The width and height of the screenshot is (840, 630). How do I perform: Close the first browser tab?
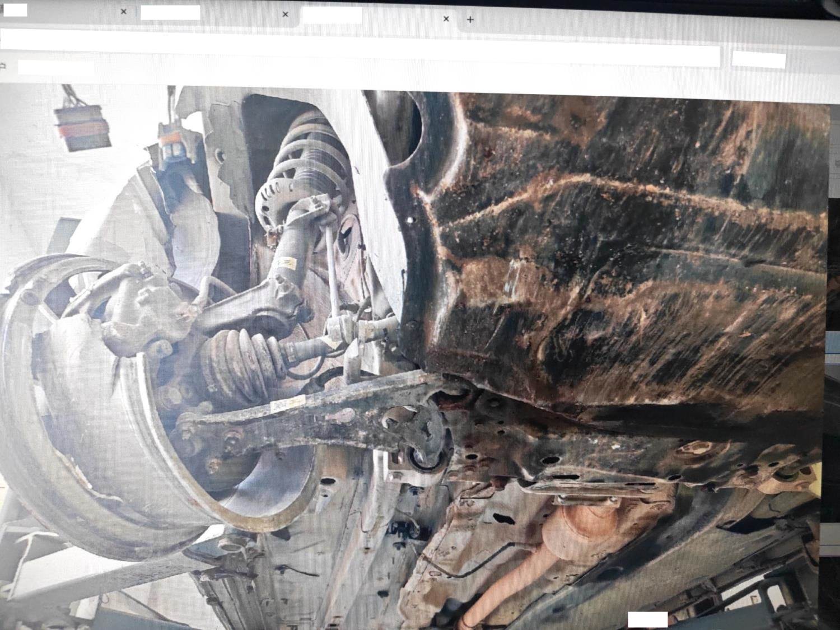[124, 11]
